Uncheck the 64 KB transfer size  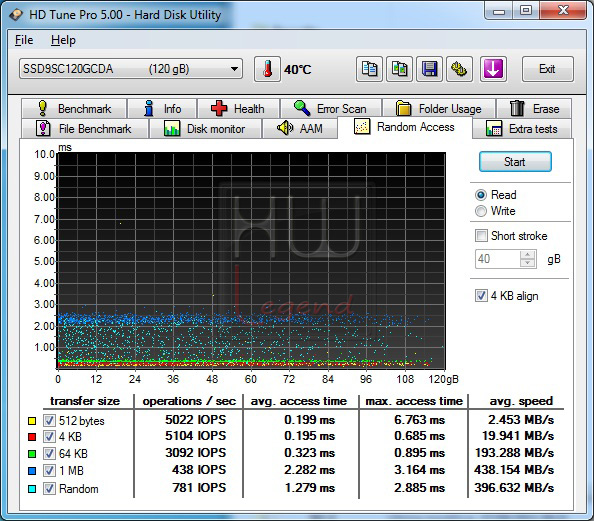(49, 453)
